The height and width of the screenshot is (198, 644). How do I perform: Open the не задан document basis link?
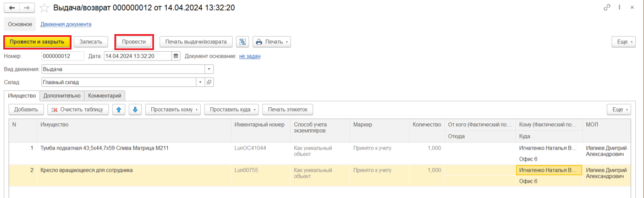[x=250, y=56]
